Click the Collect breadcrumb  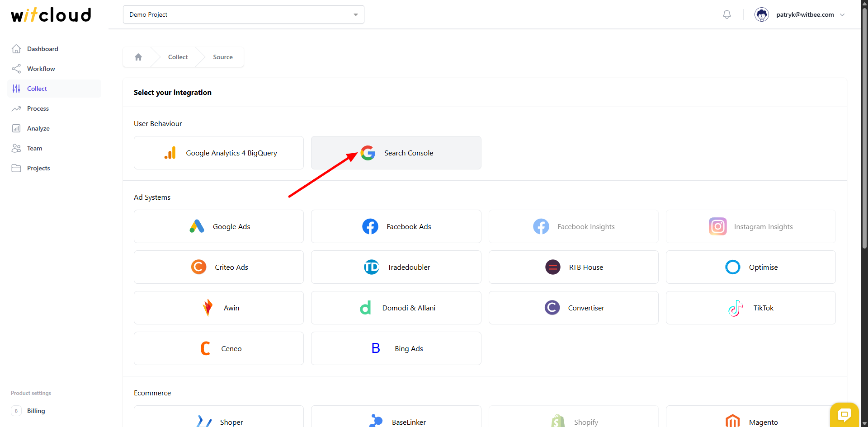(x=178, y=57)
